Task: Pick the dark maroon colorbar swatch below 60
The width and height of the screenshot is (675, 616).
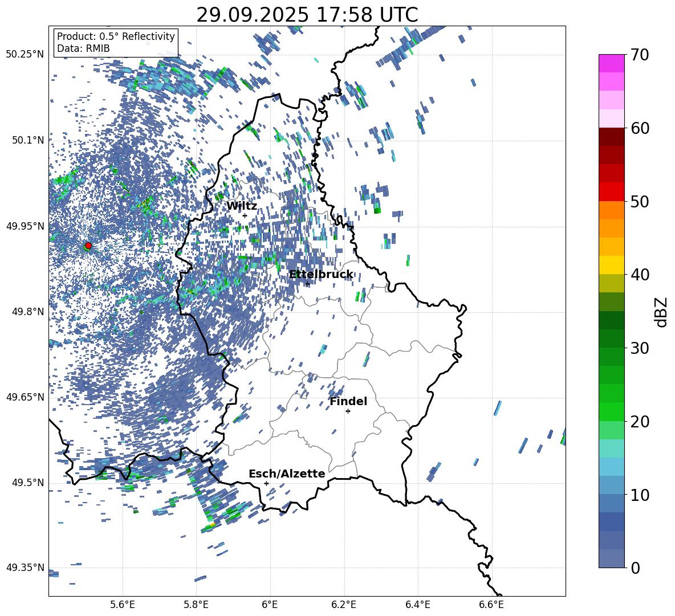Action: click(x=611, y=137)
